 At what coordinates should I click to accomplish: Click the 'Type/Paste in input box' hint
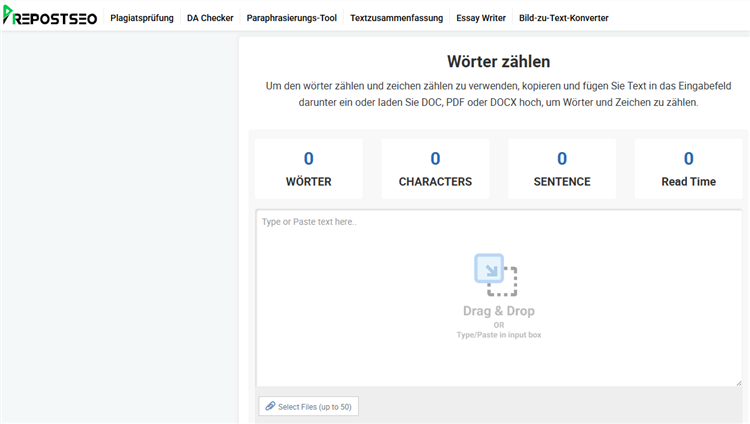[x=499, y=335]
